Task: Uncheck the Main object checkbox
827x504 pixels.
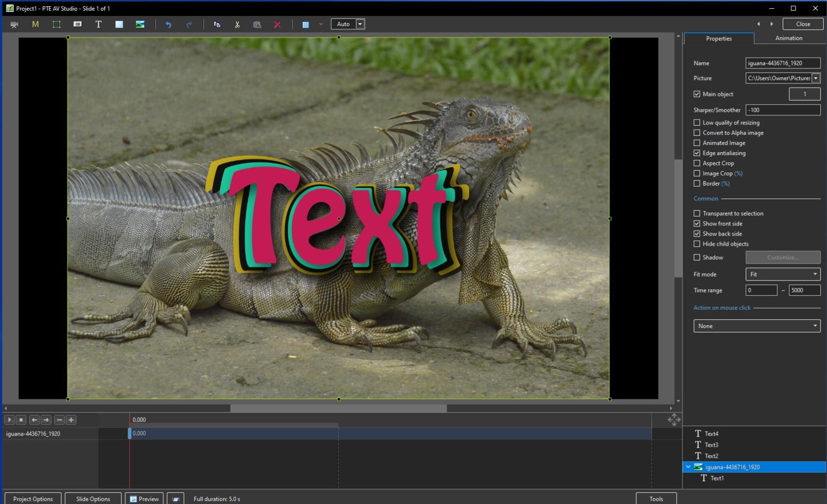Action: click(x=697, y=94)
